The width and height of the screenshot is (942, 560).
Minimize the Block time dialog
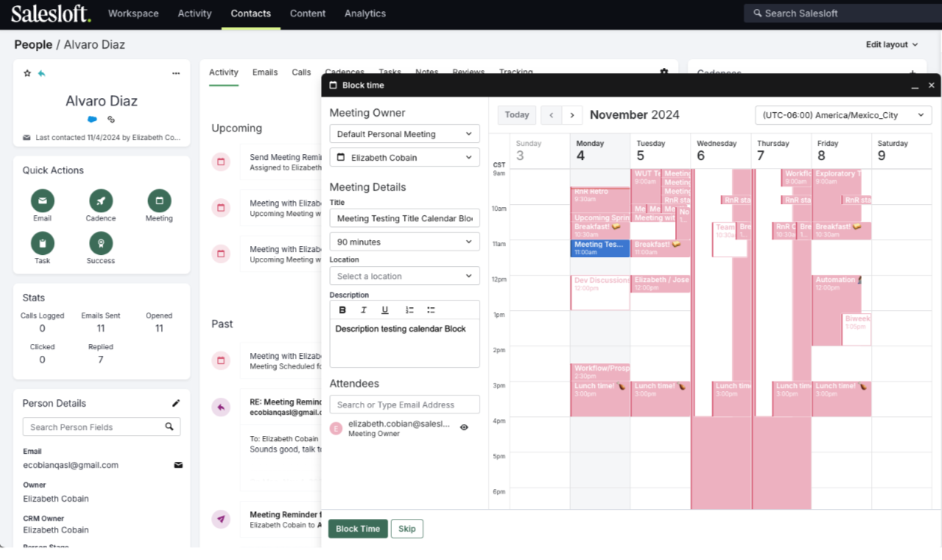914,86
